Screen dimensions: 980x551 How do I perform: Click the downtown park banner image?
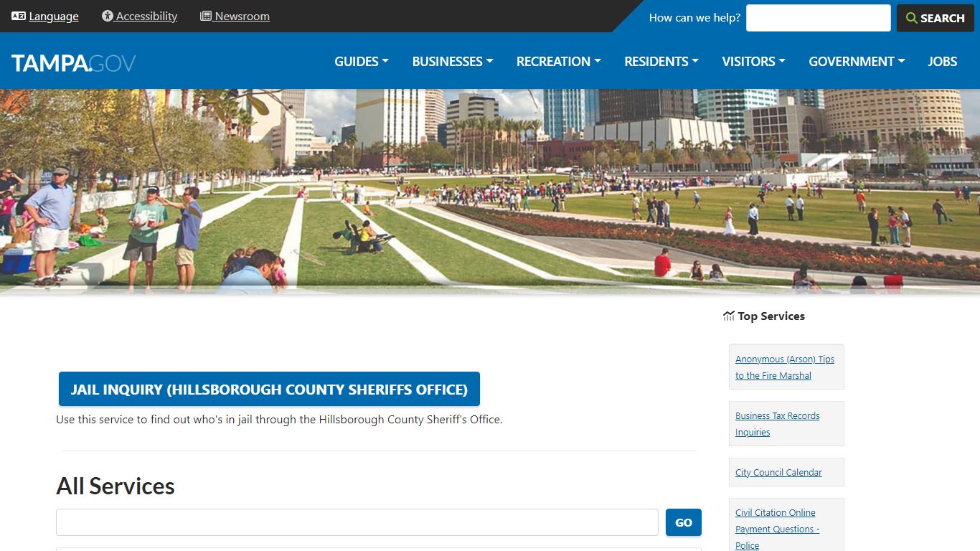490,191
